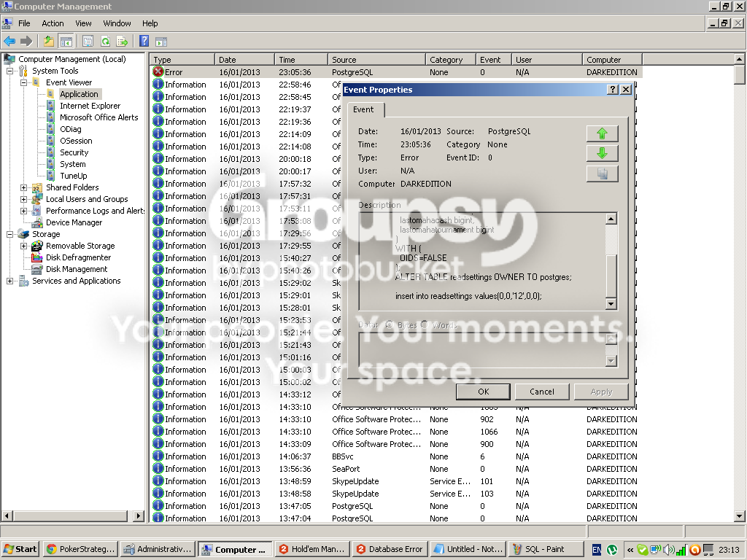Select the Application log in the tree
The width and height of the screenshot is (747, 560).
pyautogui.click(x=79, y=94)
